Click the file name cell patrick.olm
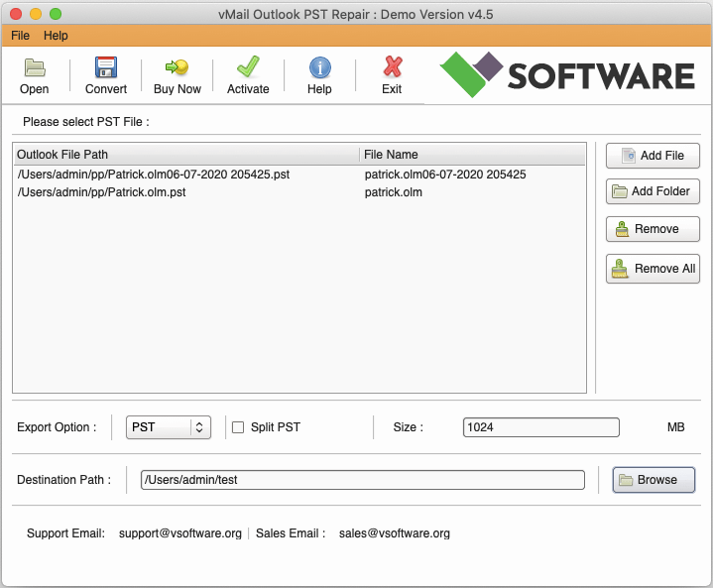Image resolution: width=713 pixels, height=588 pixels. pyautogui.click(x=394, y=192)
